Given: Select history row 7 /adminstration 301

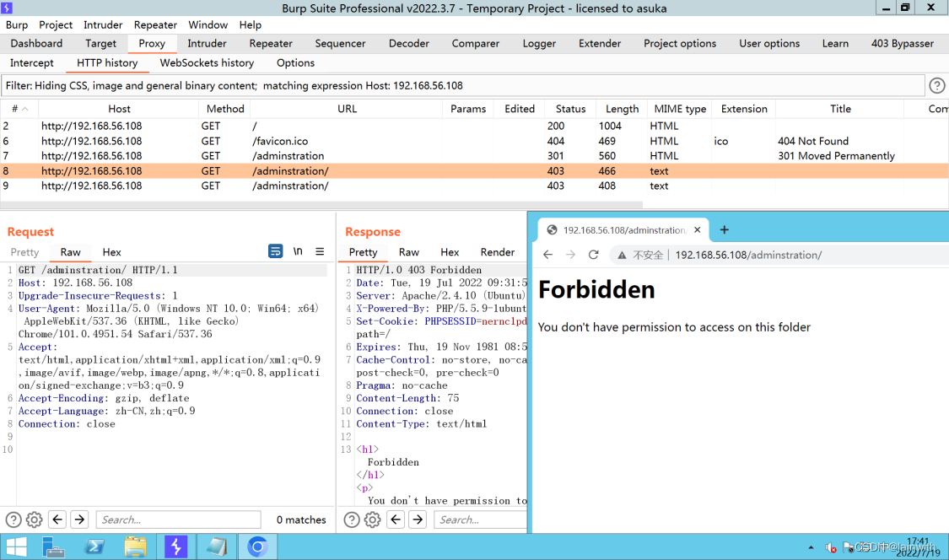Looking at the screenshot, I should (x=474, y=155).
